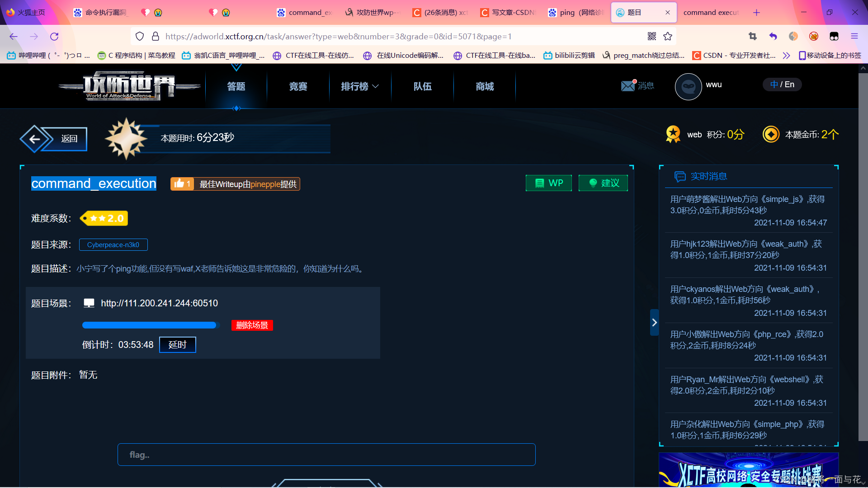Toggle language with the 中/En switch

pos(782,84)
